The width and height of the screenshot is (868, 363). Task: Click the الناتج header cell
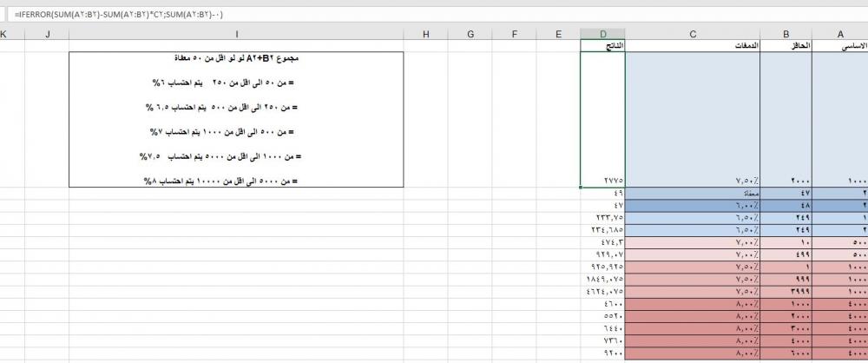click(x=602, y=45)
